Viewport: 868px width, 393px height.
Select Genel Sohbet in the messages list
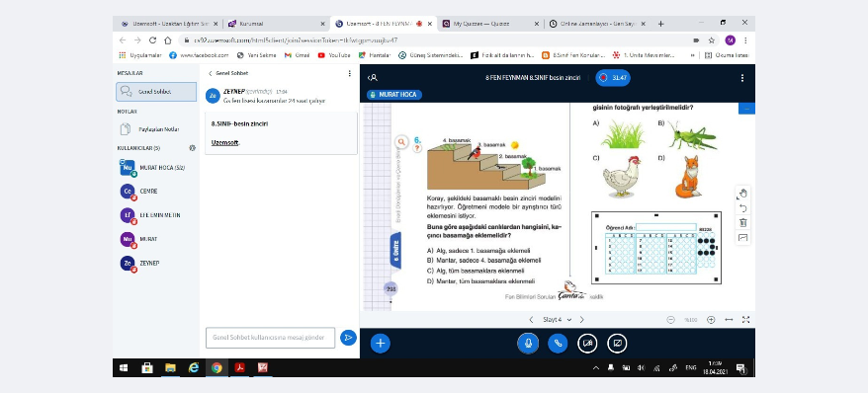[156, 92]
